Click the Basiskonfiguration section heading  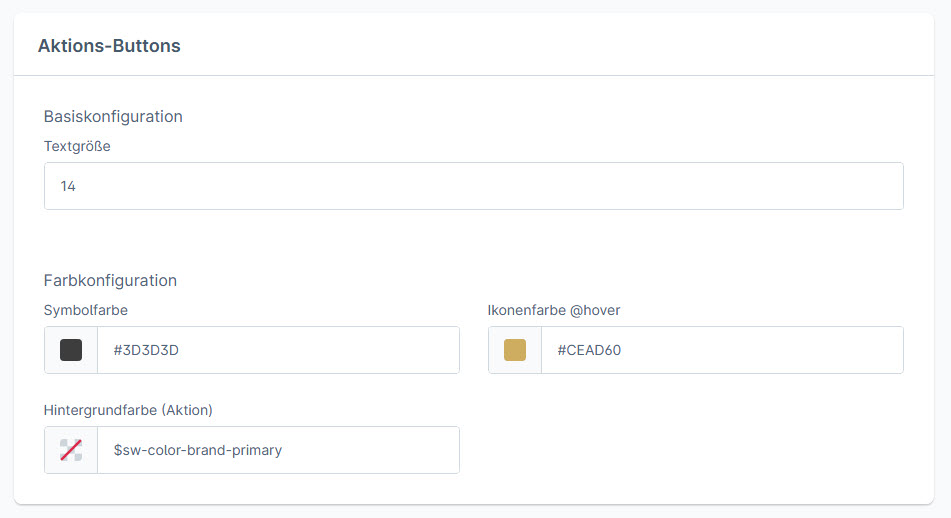[x=113, y=116]
